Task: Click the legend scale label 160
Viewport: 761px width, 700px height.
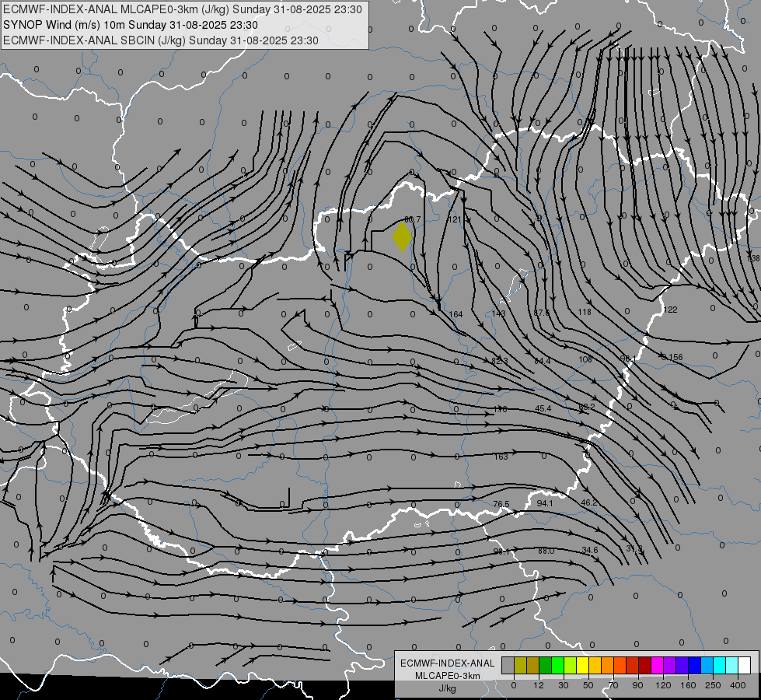Action: pyautogui.click(x=688, y=685)
